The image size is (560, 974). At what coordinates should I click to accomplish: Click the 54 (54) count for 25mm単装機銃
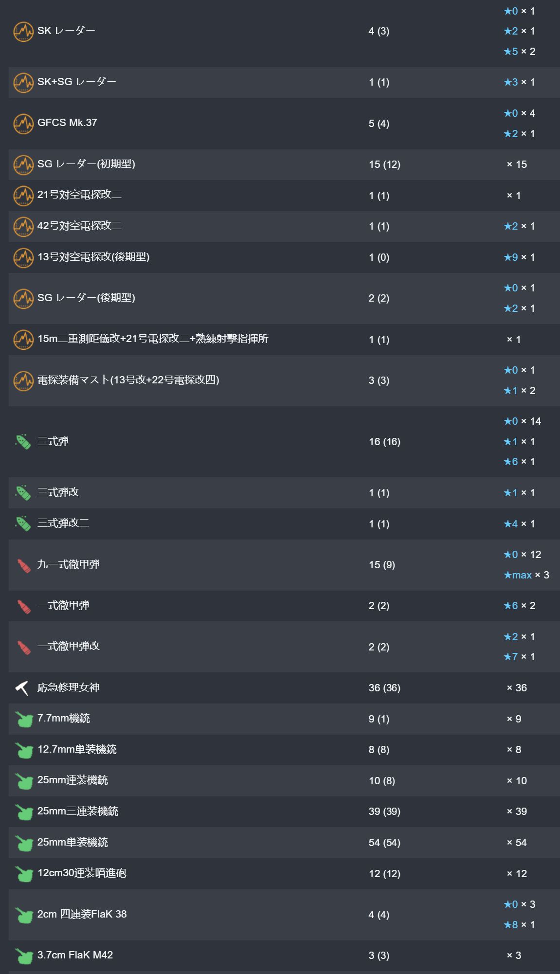[384, 843]
